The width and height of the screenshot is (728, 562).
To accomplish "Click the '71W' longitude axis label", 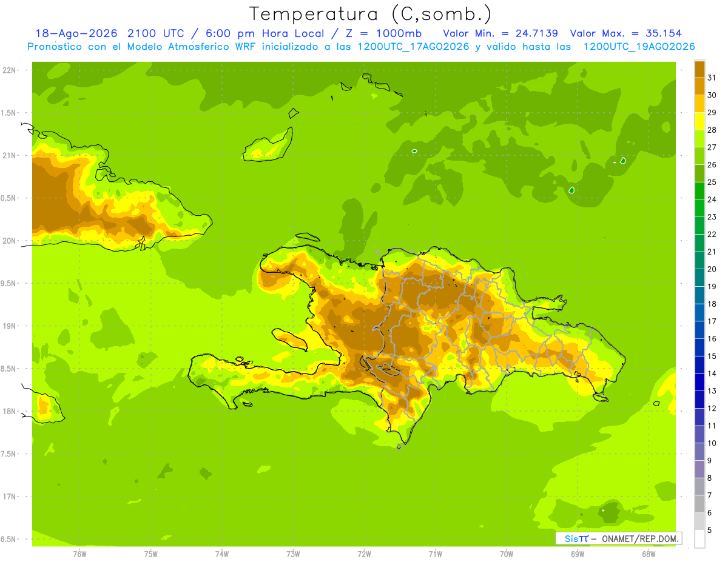I will 436,554.
